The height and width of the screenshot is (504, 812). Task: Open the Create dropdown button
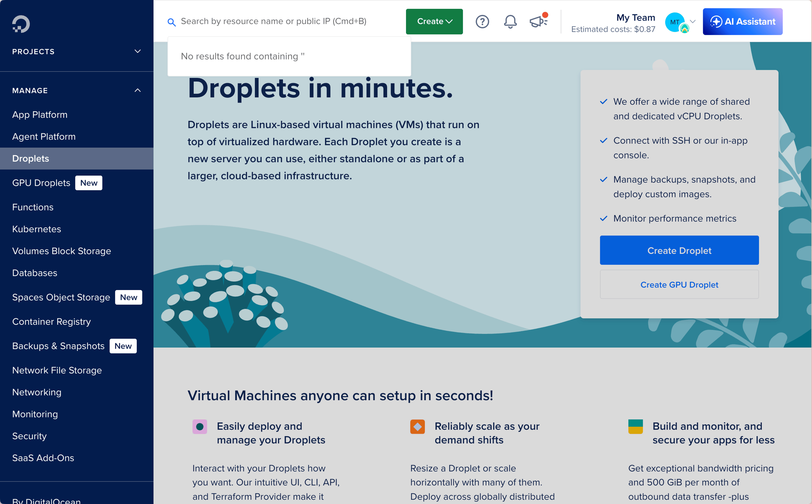coord(434,21)
